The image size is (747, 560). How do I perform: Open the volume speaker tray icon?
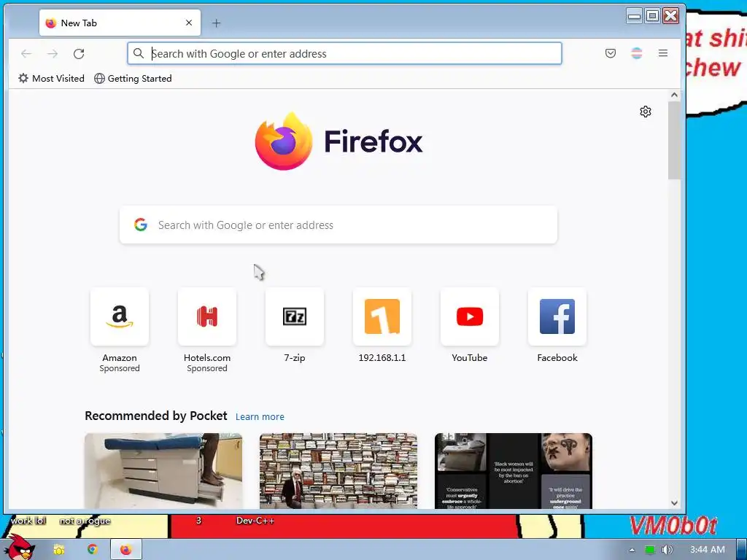click(x=667, y=550)
